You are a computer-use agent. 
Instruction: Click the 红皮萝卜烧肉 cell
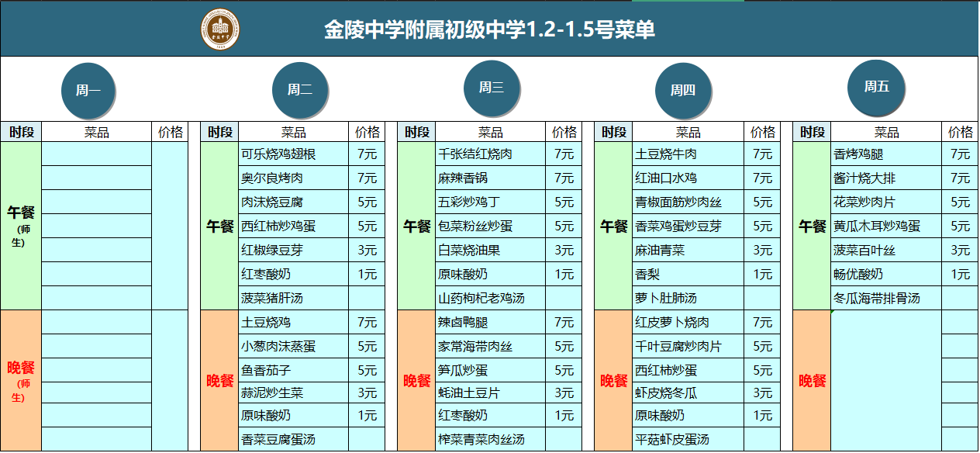point(688,322)
